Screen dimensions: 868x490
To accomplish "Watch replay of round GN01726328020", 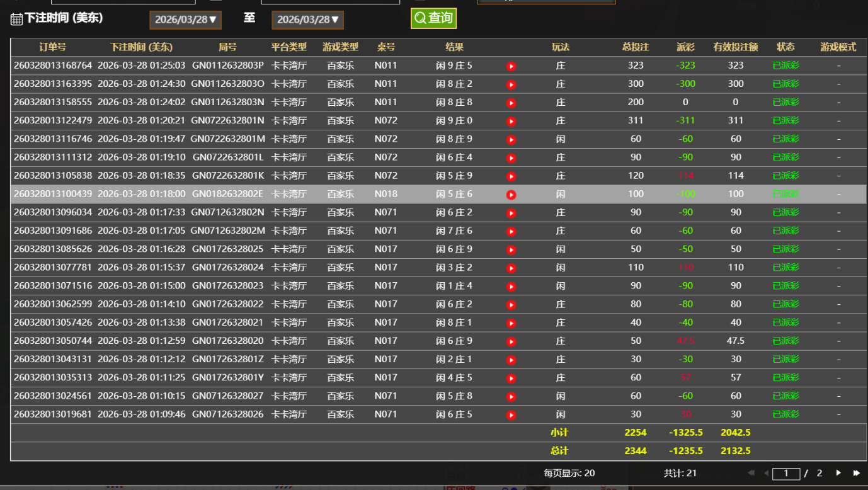I will point(511,342).
